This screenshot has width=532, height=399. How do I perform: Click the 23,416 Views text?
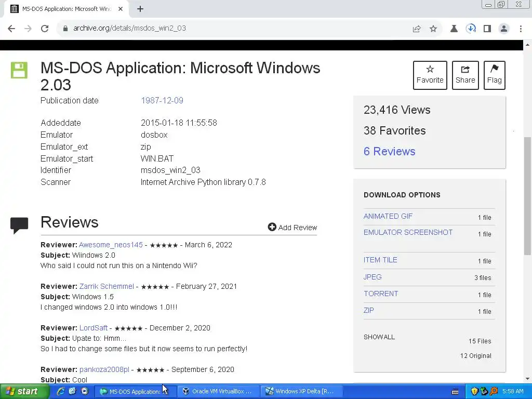397,110
